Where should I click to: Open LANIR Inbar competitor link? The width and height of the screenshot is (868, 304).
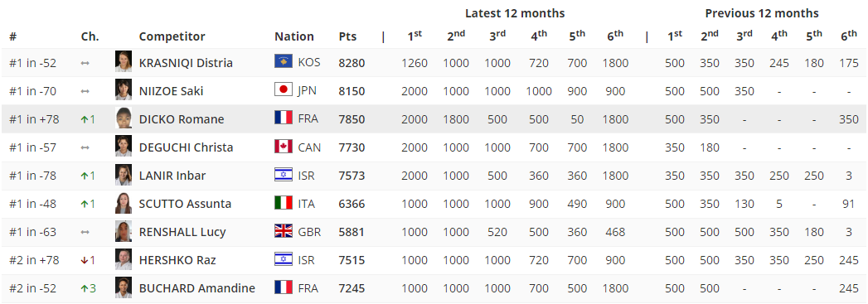tap(172, 176)
